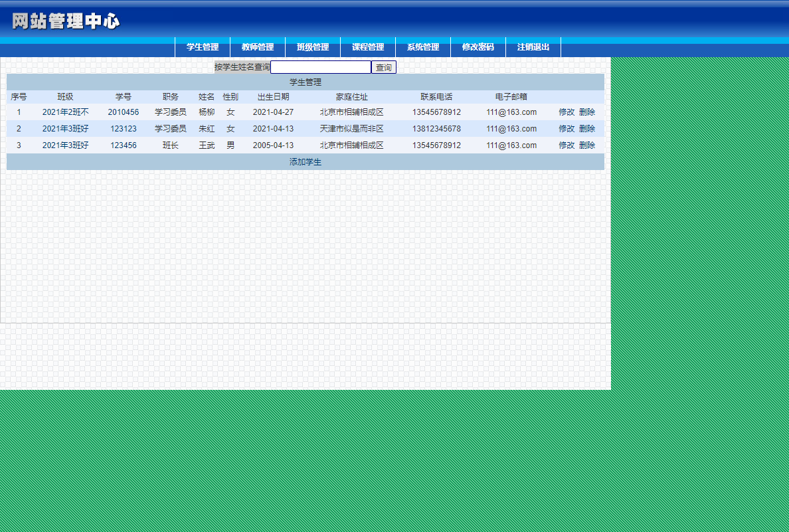Viewport: 789px width, 532px height.
Task: Select the 班长 position cell
Action: pos(171,145)
